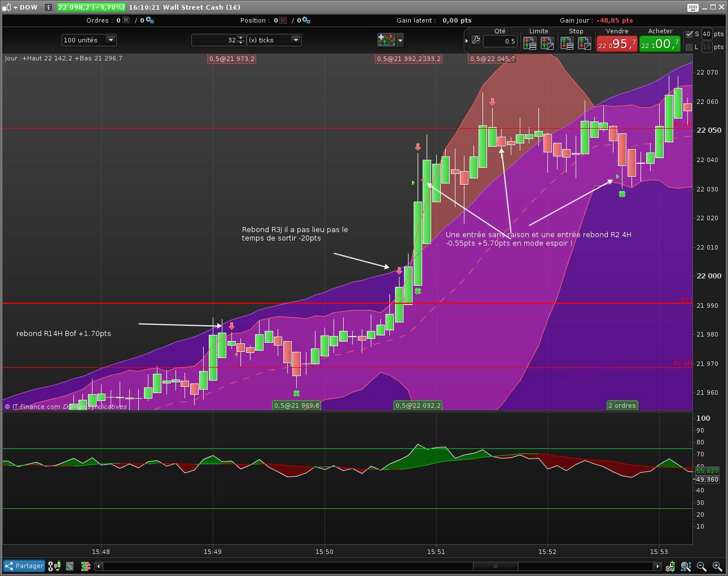Click the price scale adjust icon at bottom right
728x576 pixels.
(670, 566)
